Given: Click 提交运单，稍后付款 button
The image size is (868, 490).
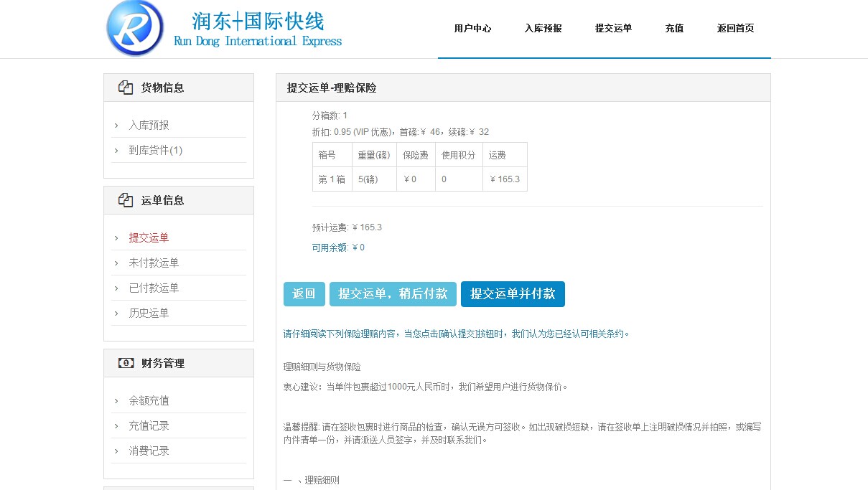Looking at the screenshot, I should 393,294.
